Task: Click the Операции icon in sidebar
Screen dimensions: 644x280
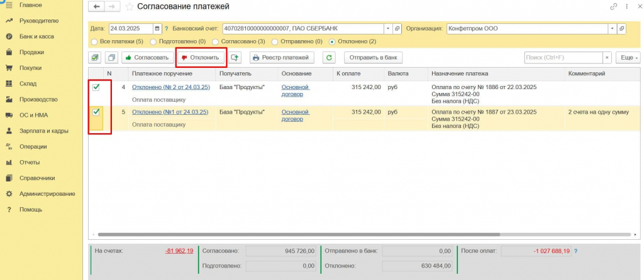Action: coord(9,146)
